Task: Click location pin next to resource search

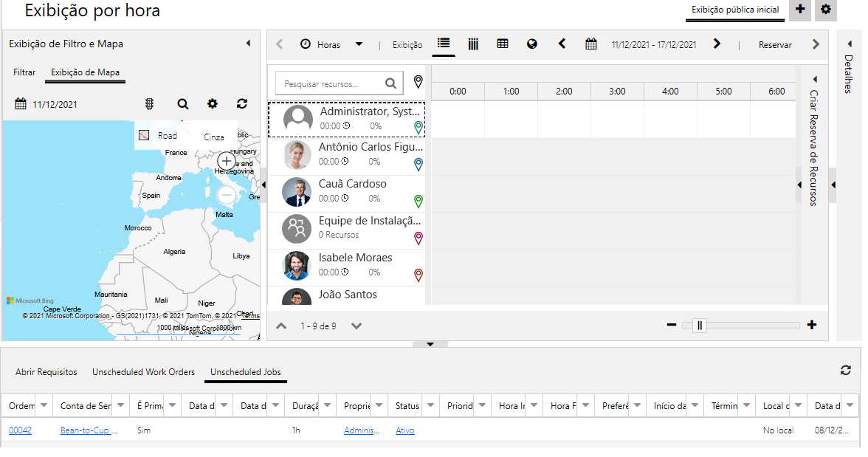Action: pos(418,82)
